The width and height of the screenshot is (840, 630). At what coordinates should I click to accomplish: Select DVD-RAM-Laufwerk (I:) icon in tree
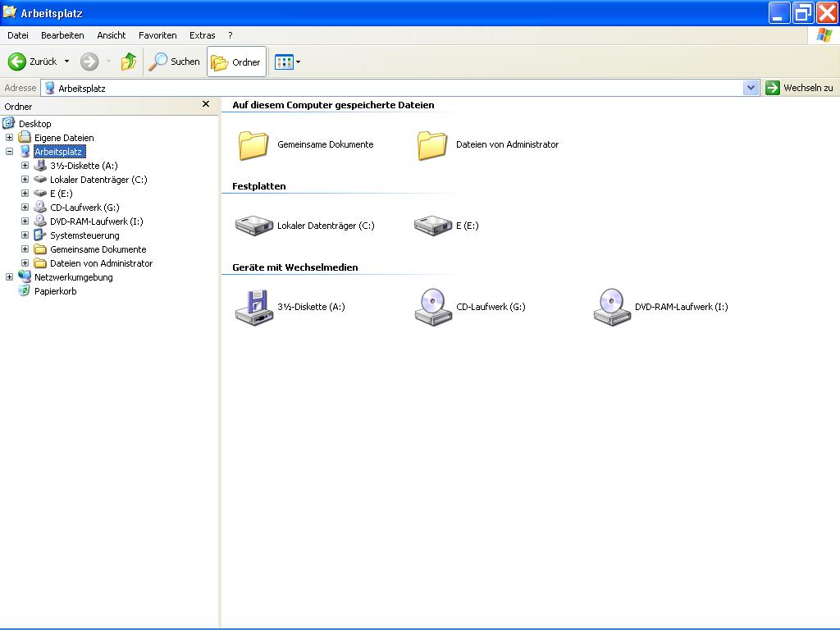coord(39,221)
